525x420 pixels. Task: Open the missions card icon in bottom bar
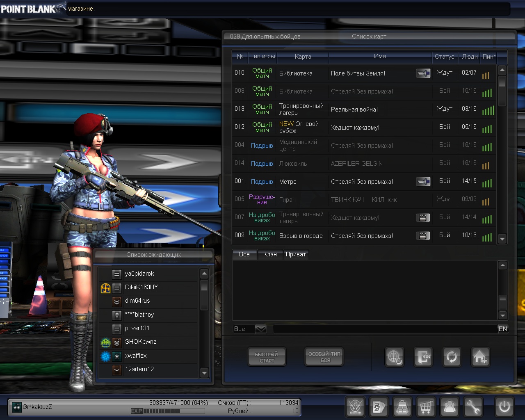click(379, 407)
